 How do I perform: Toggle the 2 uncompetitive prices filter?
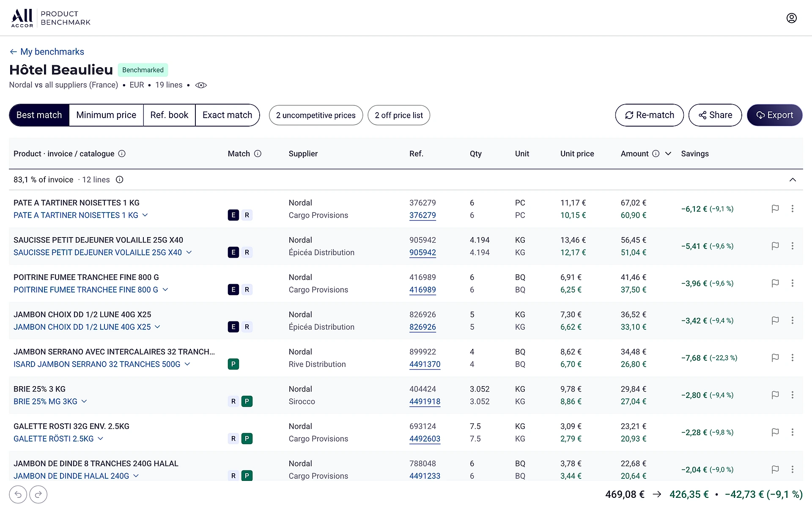[316, 115]
